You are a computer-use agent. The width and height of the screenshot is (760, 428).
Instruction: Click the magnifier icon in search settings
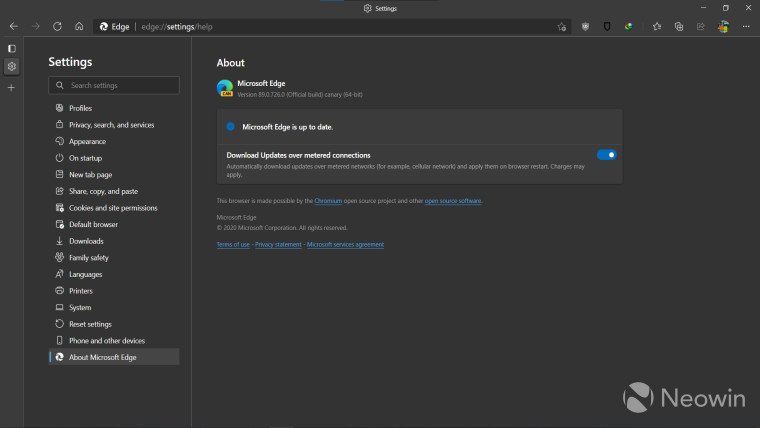[x=60, y=85]
